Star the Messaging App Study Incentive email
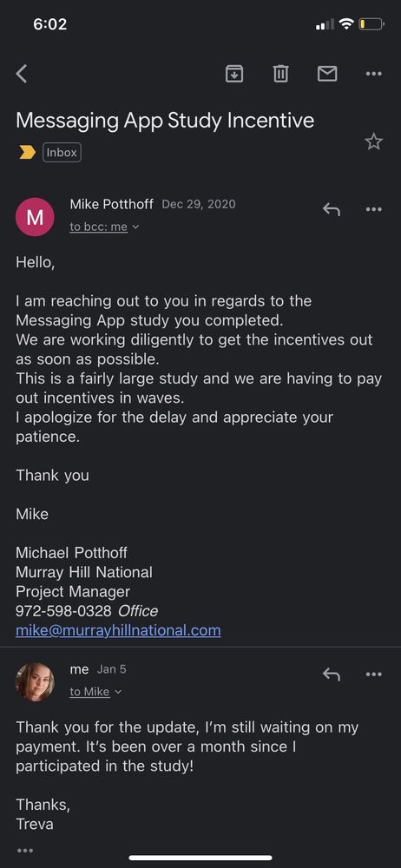Image resolution: width=401 pixels, height=868 pixels. (374, 141)
